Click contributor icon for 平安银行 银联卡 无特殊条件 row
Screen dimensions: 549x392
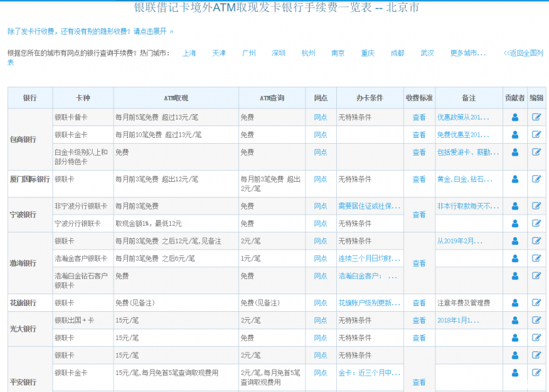click(515, 356)
